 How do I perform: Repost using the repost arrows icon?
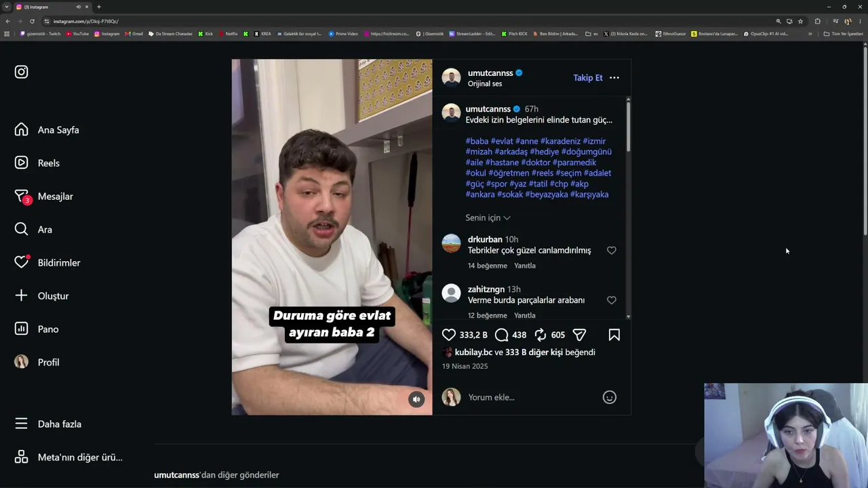[540, 335]
